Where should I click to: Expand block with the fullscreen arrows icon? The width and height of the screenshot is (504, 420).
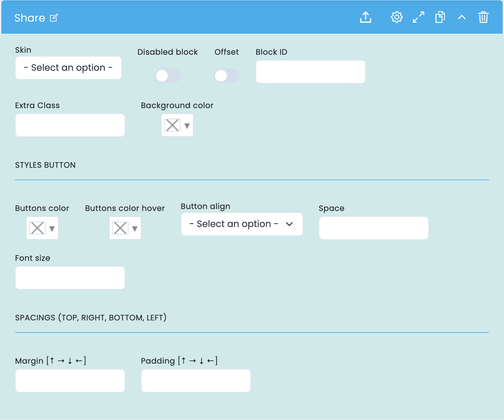tap(418, 17)
